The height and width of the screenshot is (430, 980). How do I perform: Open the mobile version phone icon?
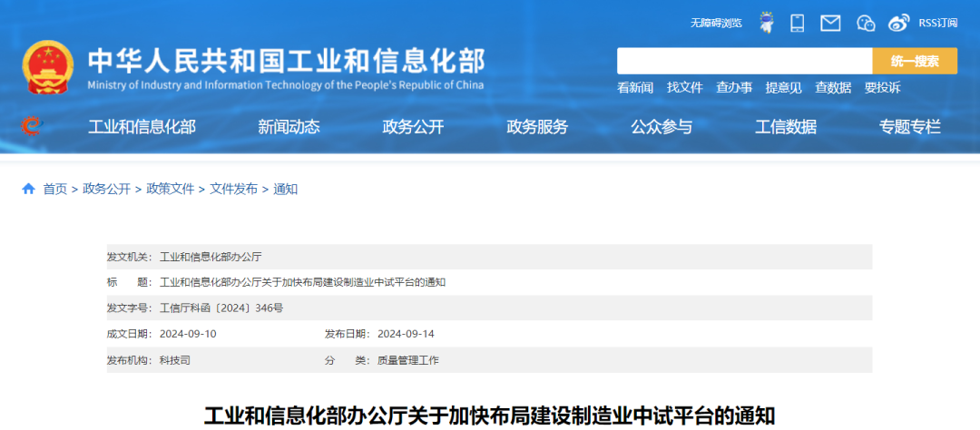point(797,23)
